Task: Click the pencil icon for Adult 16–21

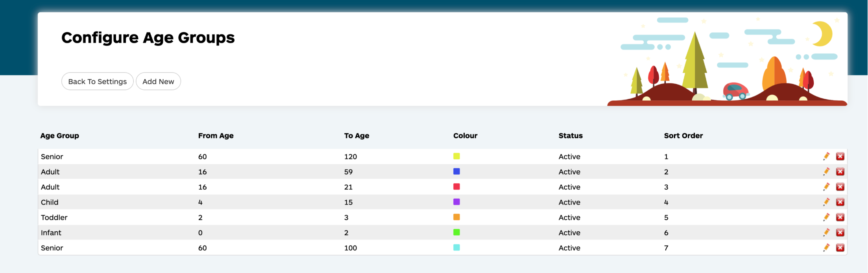Action: click(826, 187)
